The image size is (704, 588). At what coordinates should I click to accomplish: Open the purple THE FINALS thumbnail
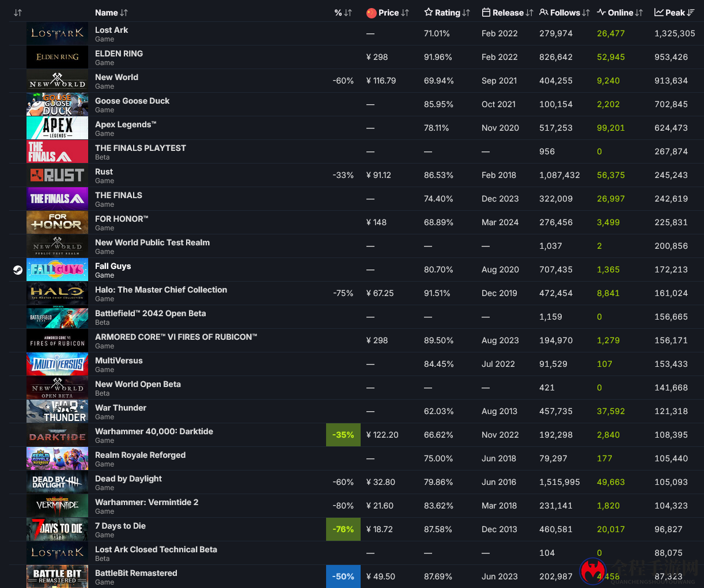tap(57, 199)
